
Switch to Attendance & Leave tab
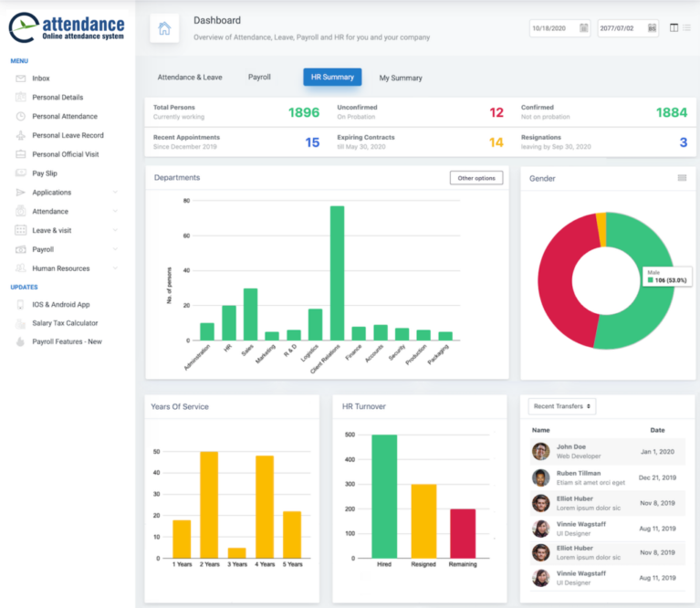click(x=190, y=78)
